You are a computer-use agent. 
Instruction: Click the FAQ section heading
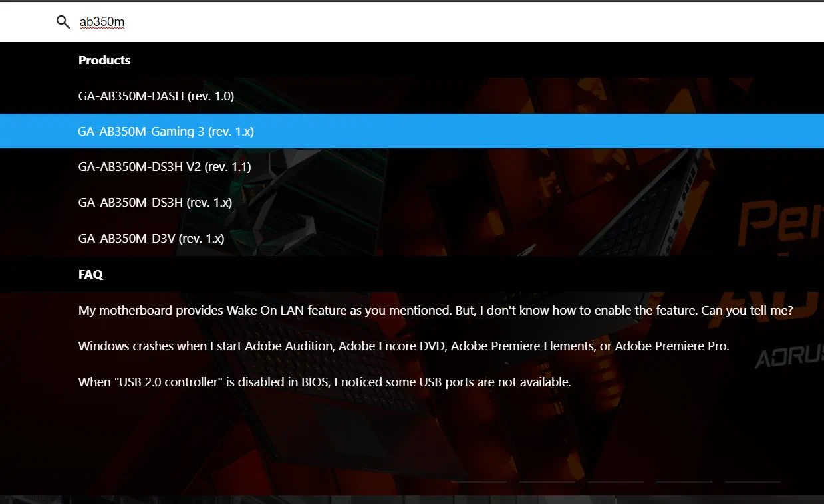click(x=90, y=274)
